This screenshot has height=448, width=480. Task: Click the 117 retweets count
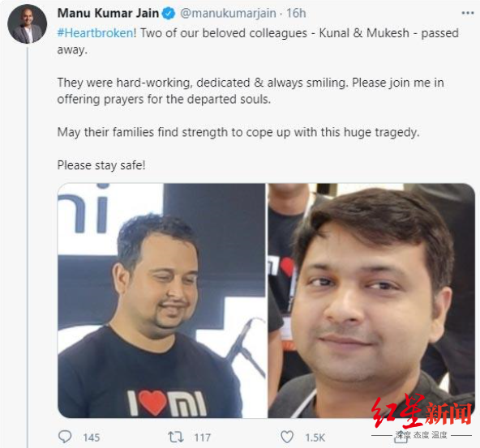coord(203,437)
